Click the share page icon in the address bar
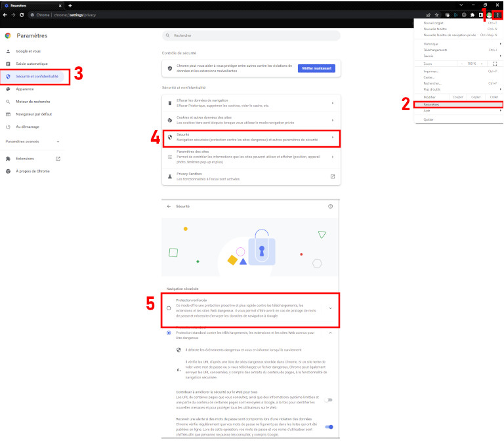 (x=429, y=15)
